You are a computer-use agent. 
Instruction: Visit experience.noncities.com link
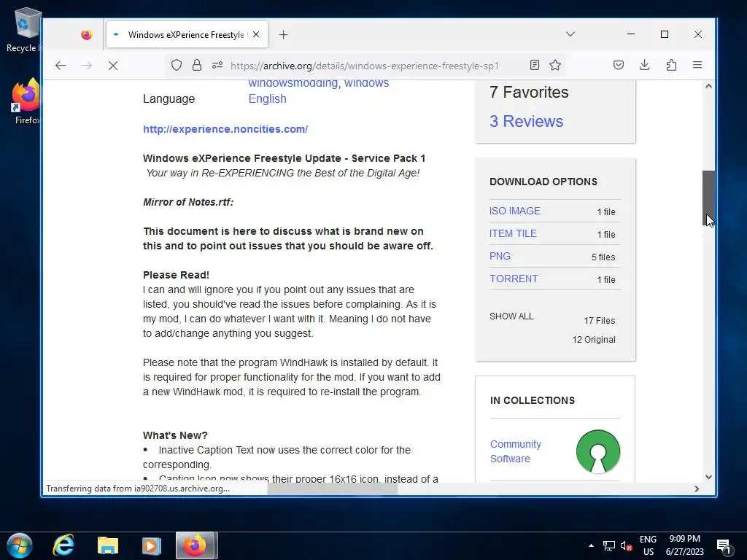click(x=225, y=129)
